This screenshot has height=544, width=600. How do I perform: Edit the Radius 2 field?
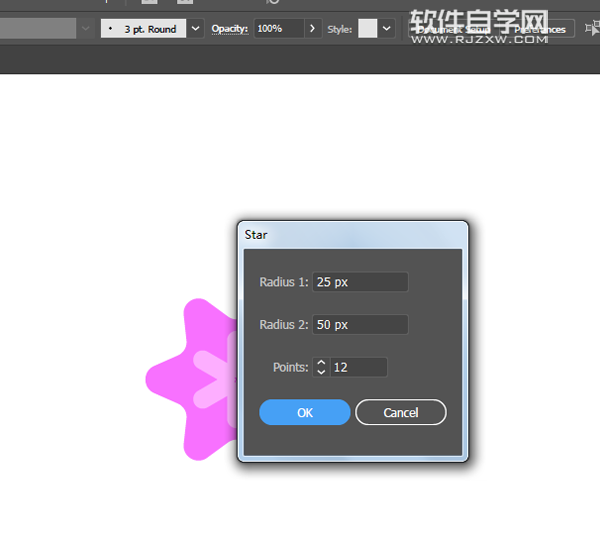[x=360, y=324]
